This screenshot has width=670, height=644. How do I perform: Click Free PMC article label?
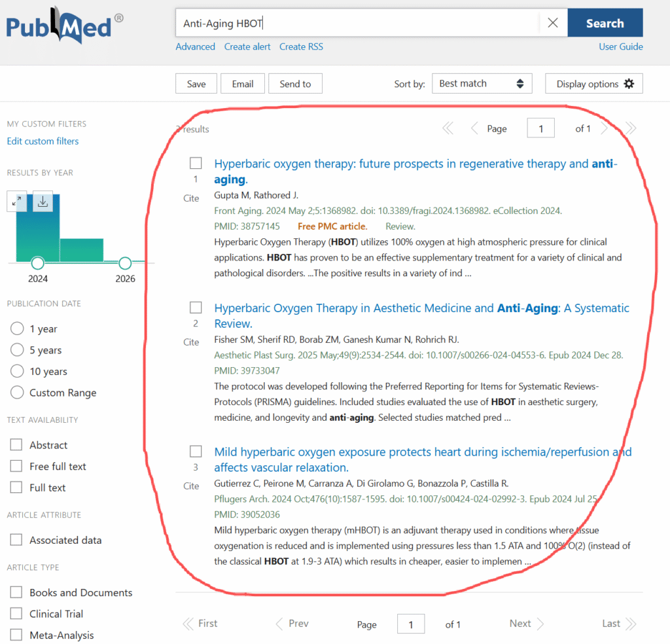point(332,226)
